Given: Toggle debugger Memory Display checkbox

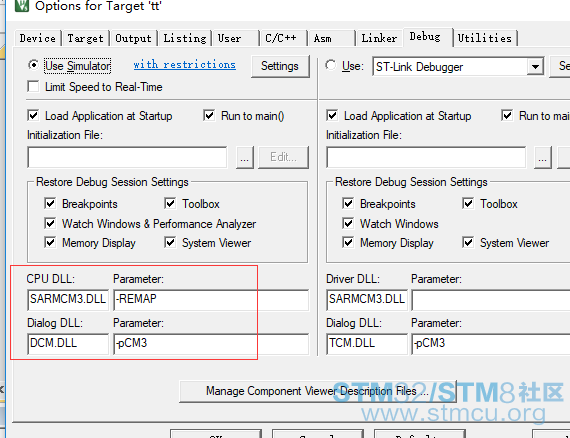Looking at the screenshot, I should pyautogui.click(x=348, y=242).
